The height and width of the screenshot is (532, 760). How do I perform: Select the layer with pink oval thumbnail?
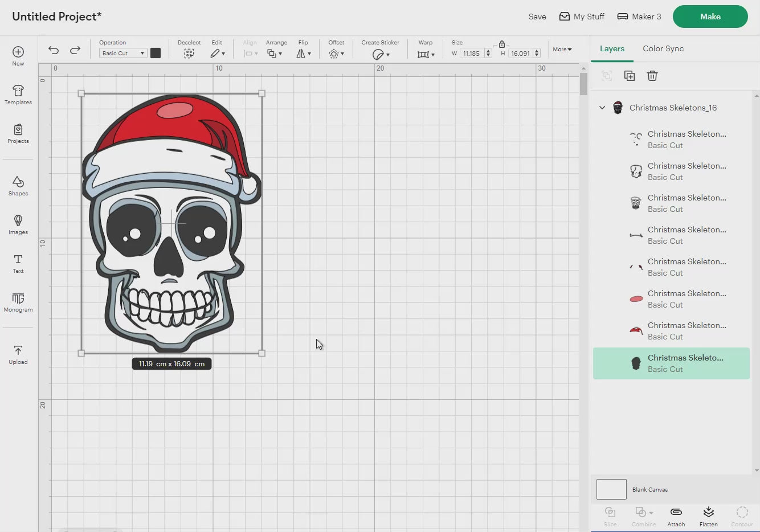click(x=671, y=299)
